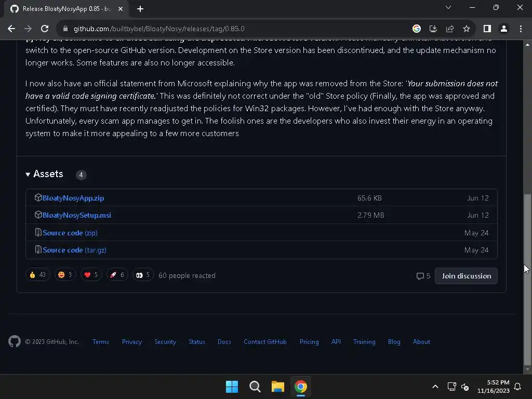Screen dimensions: 532x399
Task: Open the Training footer link
Action: (x=364, y=342)
